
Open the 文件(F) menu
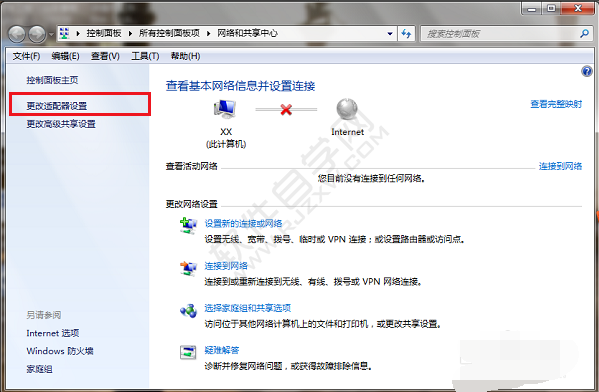click(x=26, y=56)
